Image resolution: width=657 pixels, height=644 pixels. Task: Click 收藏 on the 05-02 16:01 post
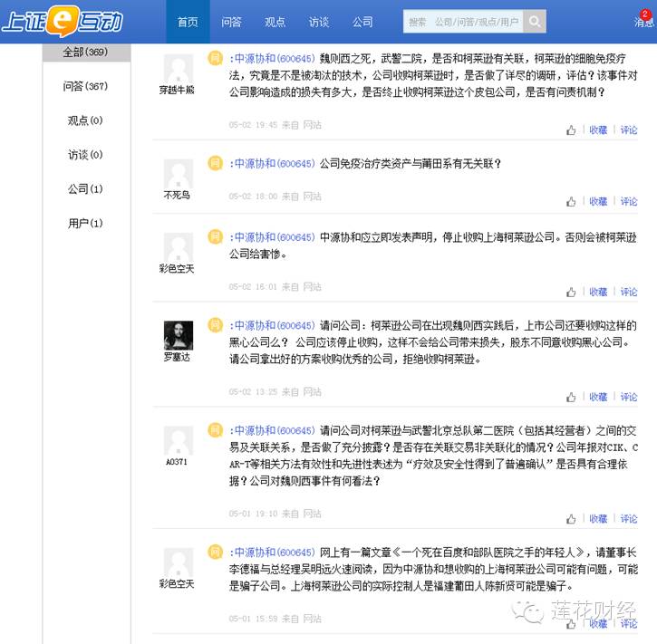[598, 293]
